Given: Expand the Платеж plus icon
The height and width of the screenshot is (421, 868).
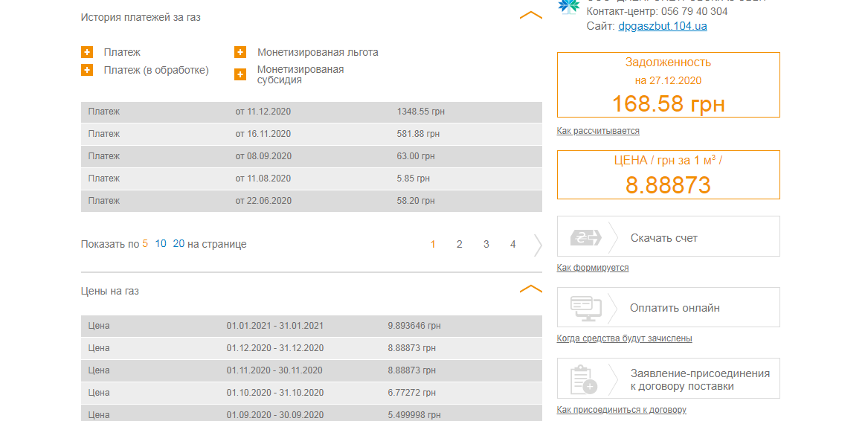Looking at the screenshot, I should [87, 52].
